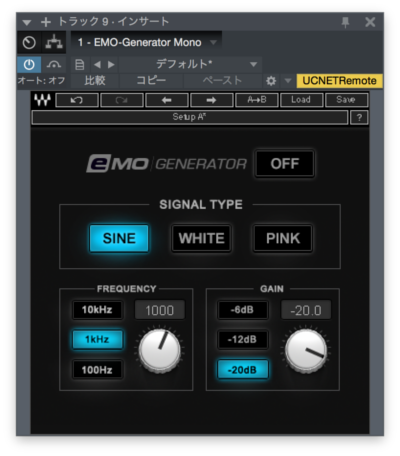Open the preset file document icon
The width and height of the screenshot is (400, 456).
[80, 64]
